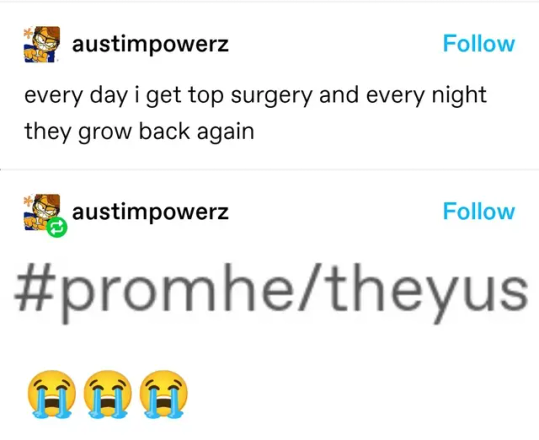The width and height of the screenshot is (539, 440).
Task: Click the text "every day i get top surgery"
Action: [168, 96]
